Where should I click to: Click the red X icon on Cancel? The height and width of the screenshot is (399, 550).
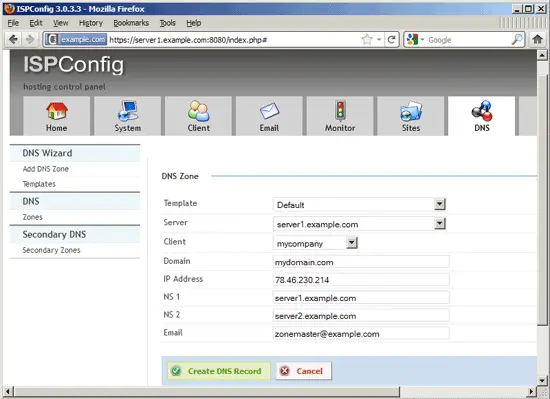click(x=285, y=371)
